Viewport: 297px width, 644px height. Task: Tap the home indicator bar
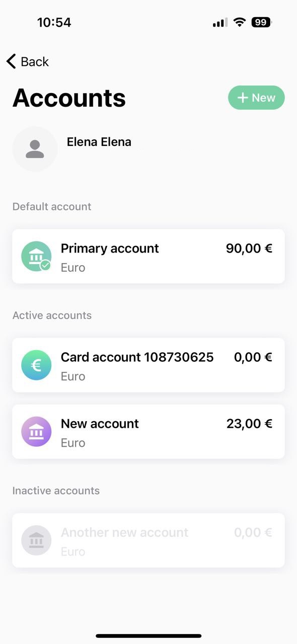tap(148, 636)
